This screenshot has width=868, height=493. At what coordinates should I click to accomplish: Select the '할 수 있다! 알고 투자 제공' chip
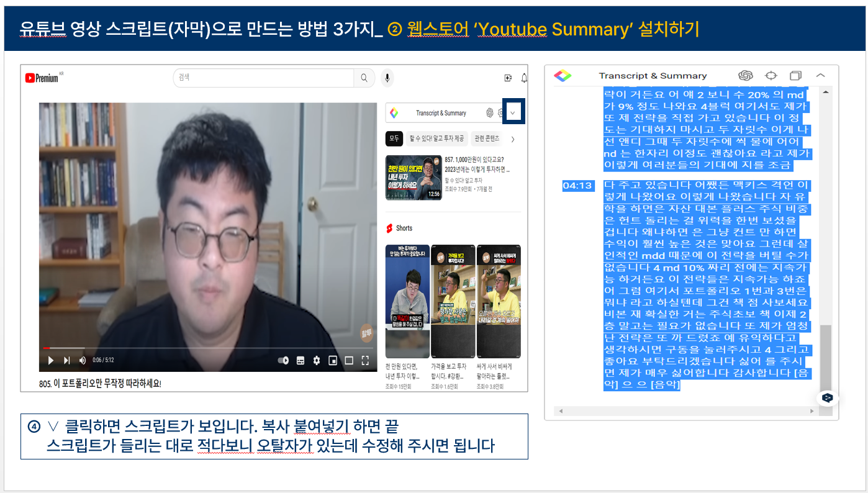click(436, 138)
